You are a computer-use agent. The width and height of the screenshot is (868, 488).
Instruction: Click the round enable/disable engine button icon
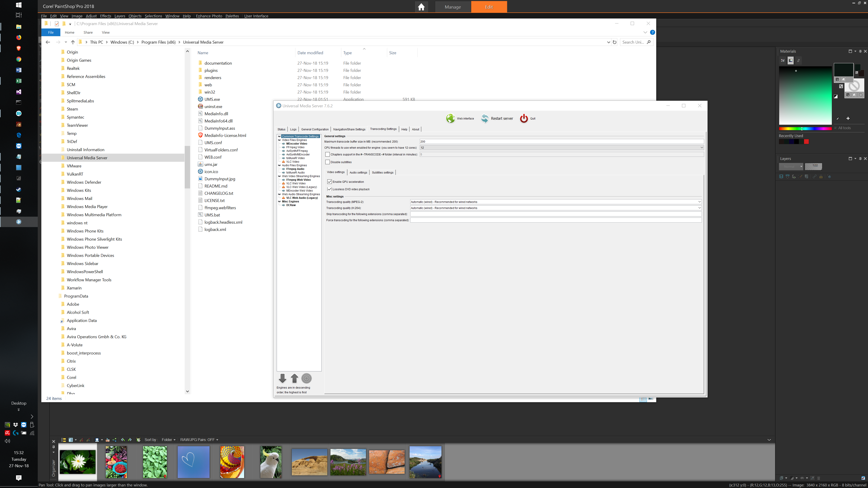[306, 378]
